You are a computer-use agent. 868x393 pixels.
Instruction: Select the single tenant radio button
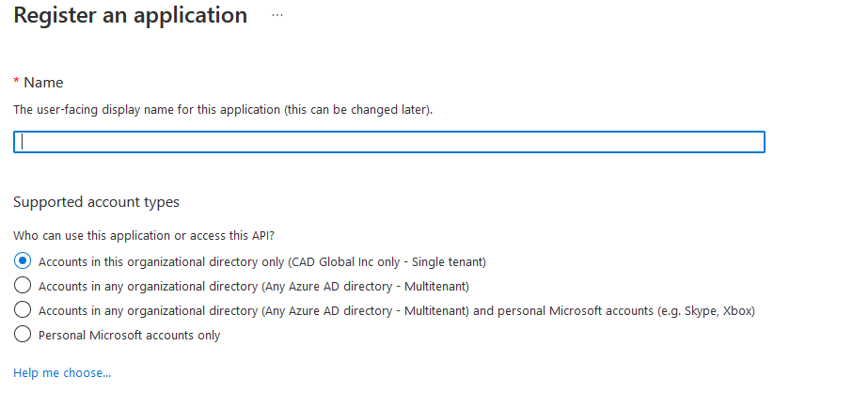pyautogui.click(x=24, y=261)
